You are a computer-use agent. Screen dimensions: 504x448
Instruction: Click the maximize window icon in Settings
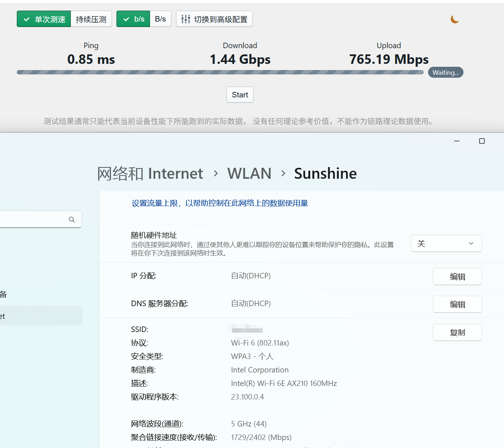[482, 141]
